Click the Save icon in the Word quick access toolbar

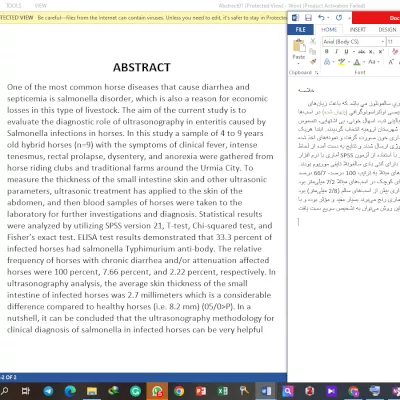(x=308, y=18)
